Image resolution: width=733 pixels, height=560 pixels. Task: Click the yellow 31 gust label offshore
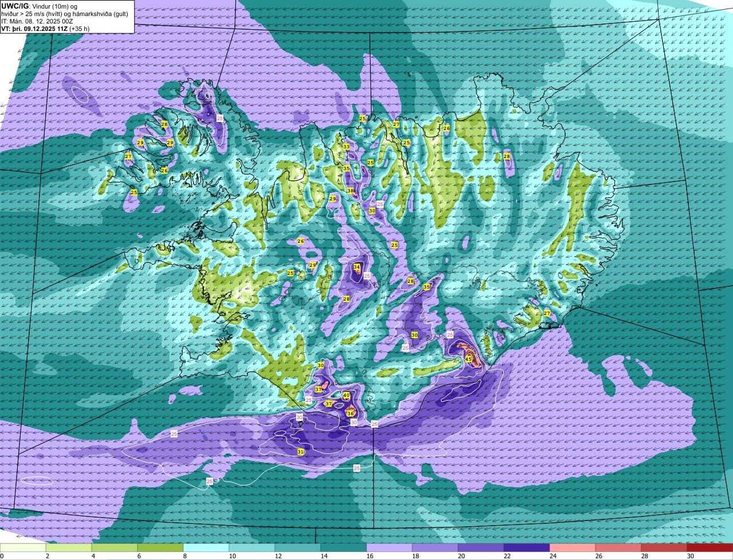300,452
